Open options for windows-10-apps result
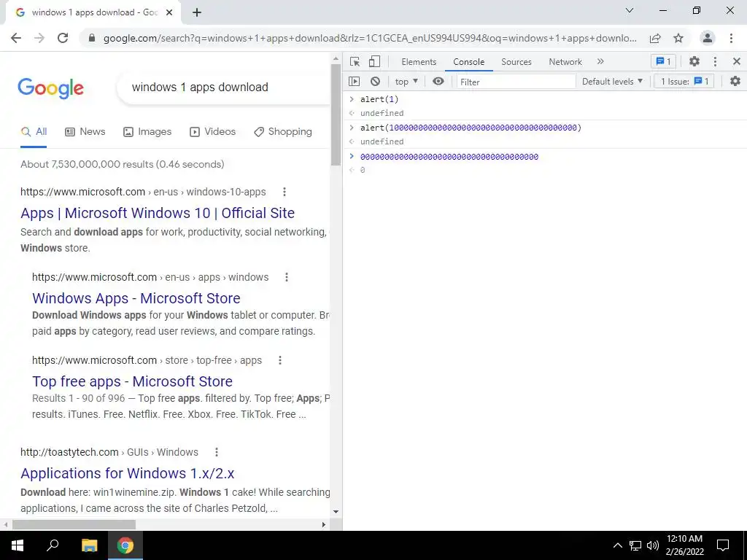The image size is (747, 560). click(x=285, y=192)
